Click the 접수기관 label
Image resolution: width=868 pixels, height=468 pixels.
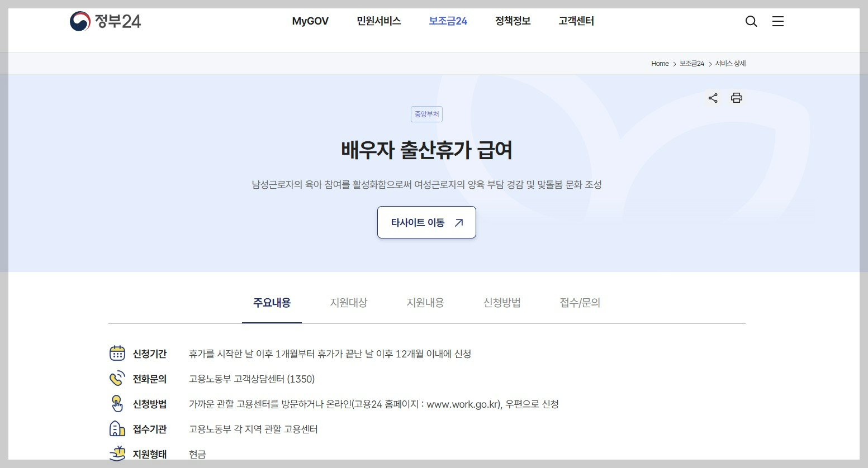(150, 429)
